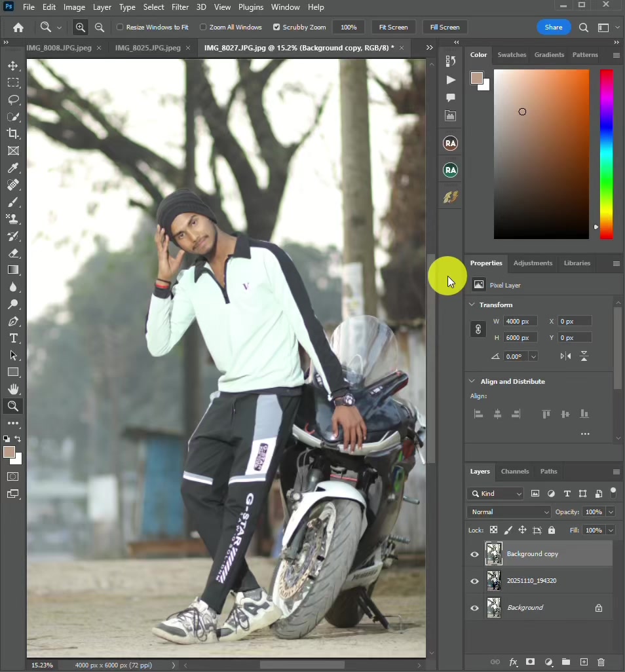Add a layer mask from Layers panel

(x=530, y=662)
